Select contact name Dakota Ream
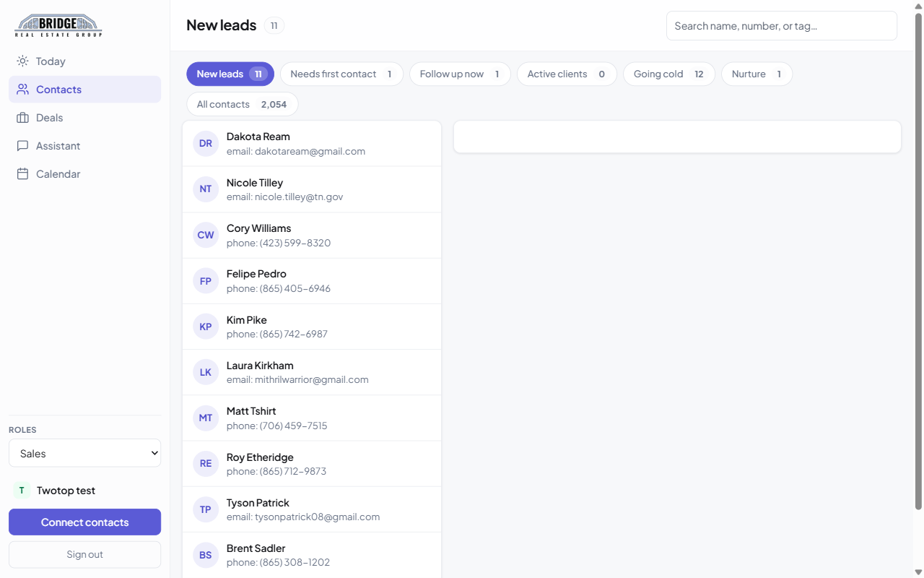The width and height of the screenshot is (924, 578). [x=258, y=137]
